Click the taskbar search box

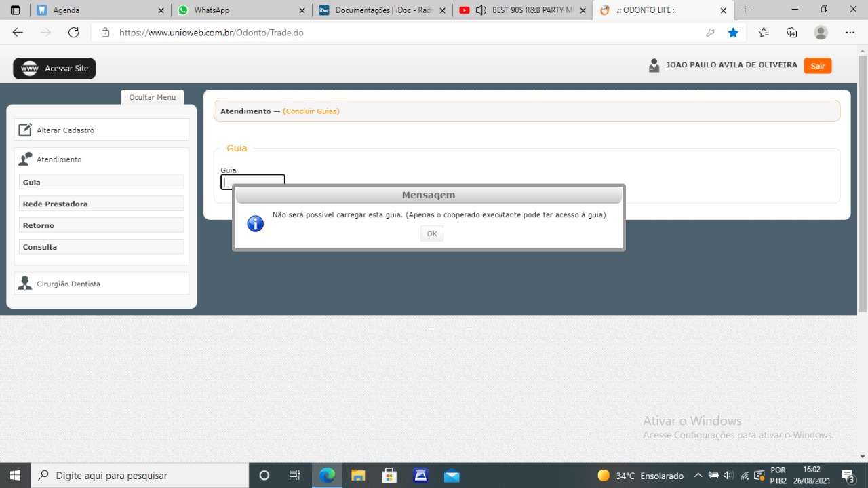140,475
